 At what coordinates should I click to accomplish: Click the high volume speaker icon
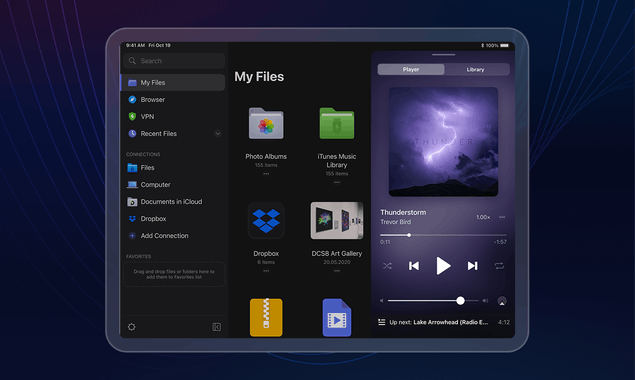coord(486,301)
